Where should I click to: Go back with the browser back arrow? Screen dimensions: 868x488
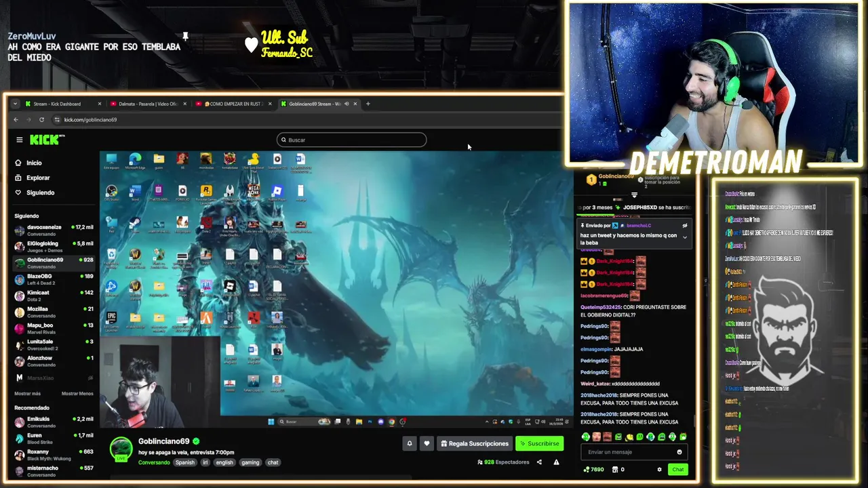click(x=16, y=119)
